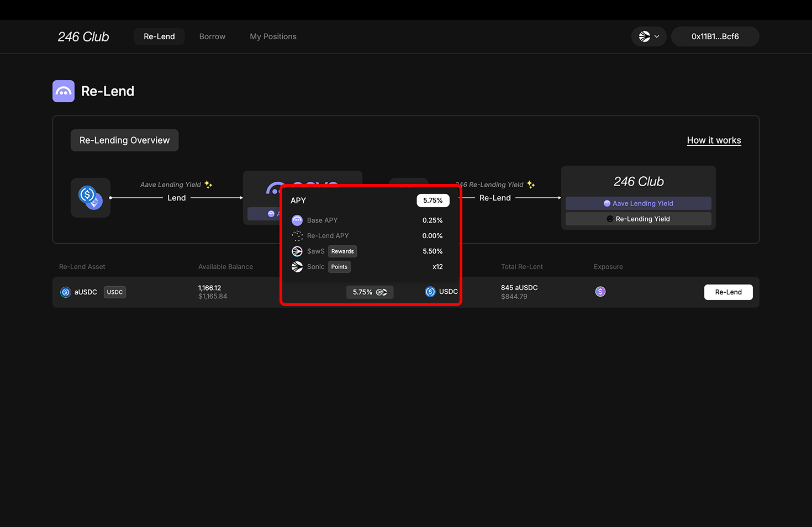Click the small icon in Re-Lending Yield bar
The width and height of the screenshot is (812, 527).
click(x=610, y=219)
